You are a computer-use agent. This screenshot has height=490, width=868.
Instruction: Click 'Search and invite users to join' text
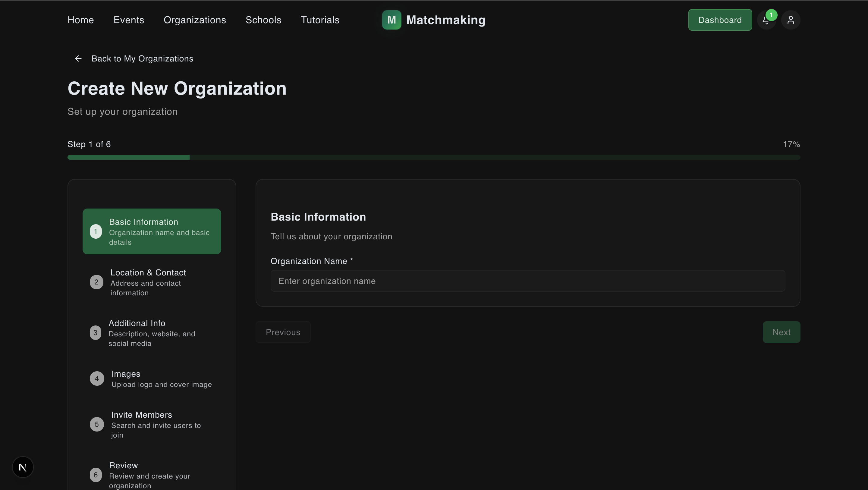click(156, 430)
